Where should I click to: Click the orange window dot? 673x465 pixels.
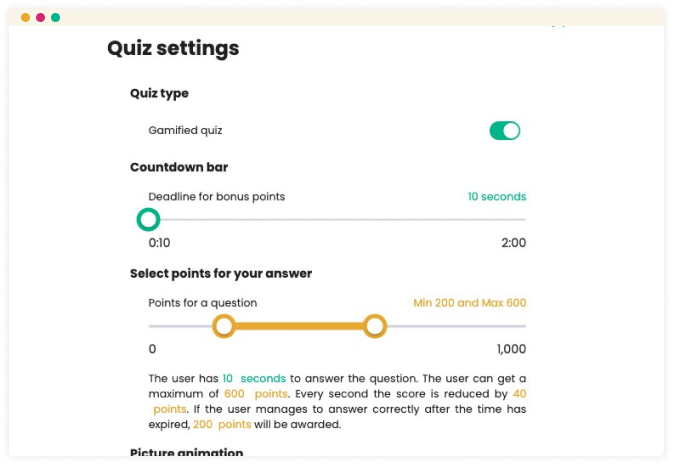click(x=25, y=18)
